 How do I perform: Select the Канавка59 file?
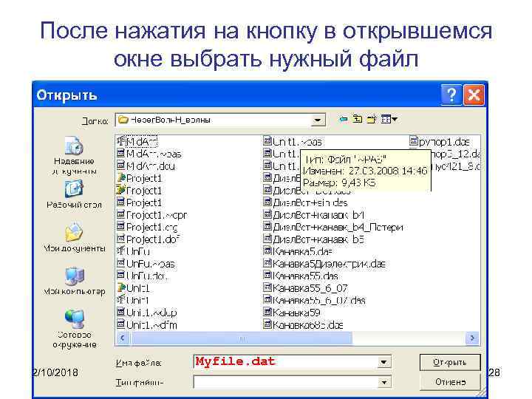pos(292,313)
